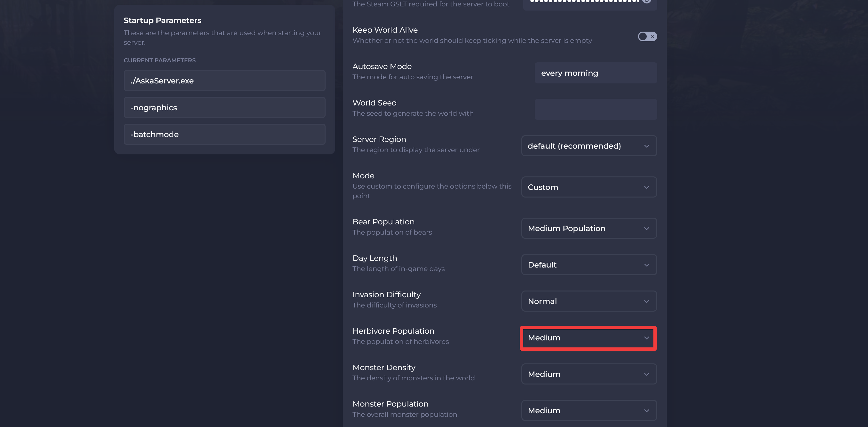This screenshot has height=427, width=868.
Task: Open the Monster Population dropdown
Action: coord(589,410)
